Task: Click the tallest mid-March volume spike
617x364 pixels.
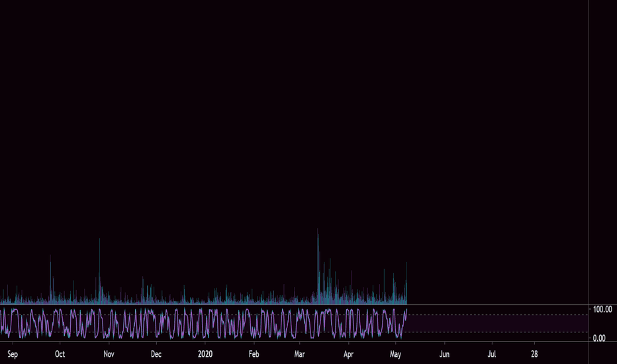Action: click(x=318, y=267)
